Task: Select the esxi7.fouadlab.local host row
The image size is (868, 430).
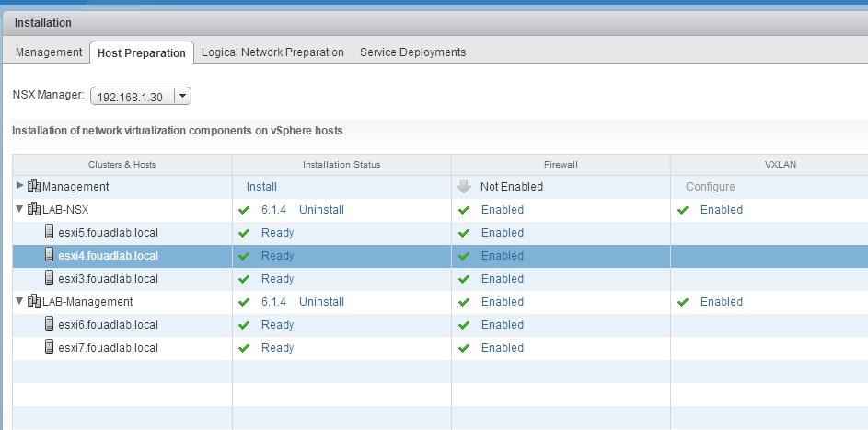Action: pos(109,348)
